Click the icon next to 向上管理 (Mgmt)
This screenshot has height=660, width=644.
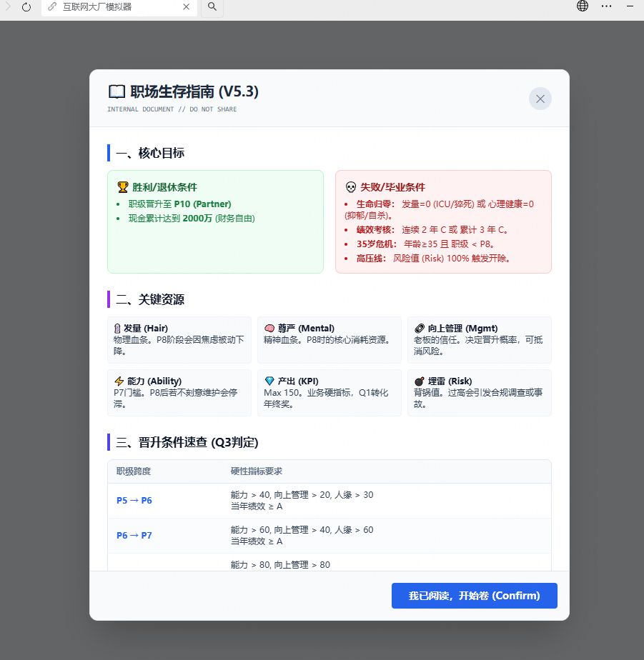click(x=420, y=329)
